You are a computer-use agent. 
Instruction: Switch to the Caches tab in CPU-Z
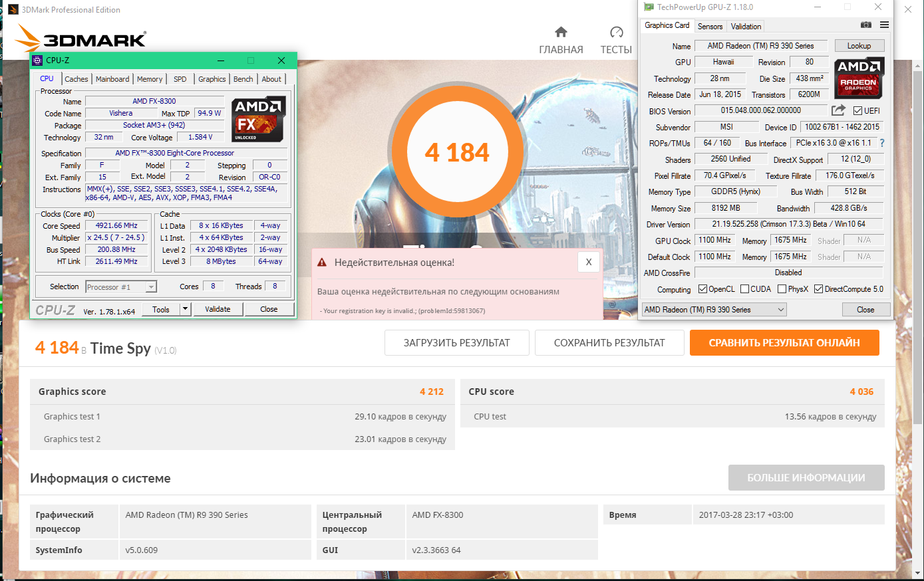pyautogui.click(x=77, y=79)
